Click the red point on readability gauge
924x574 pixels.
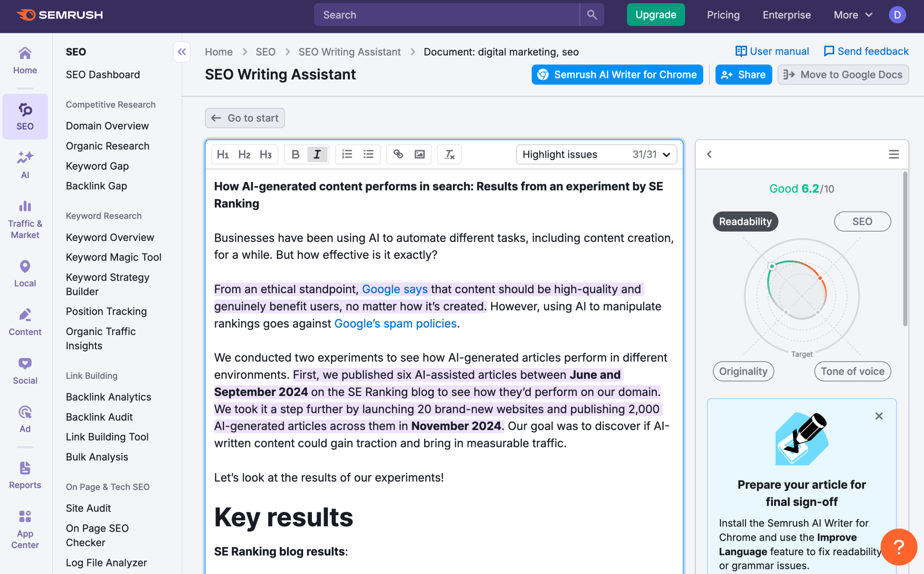tap(820, 278)
